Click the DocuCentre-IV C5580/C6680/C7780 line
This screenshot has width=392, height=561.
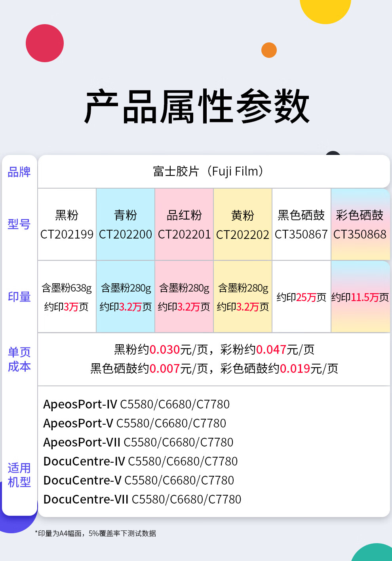141,461
